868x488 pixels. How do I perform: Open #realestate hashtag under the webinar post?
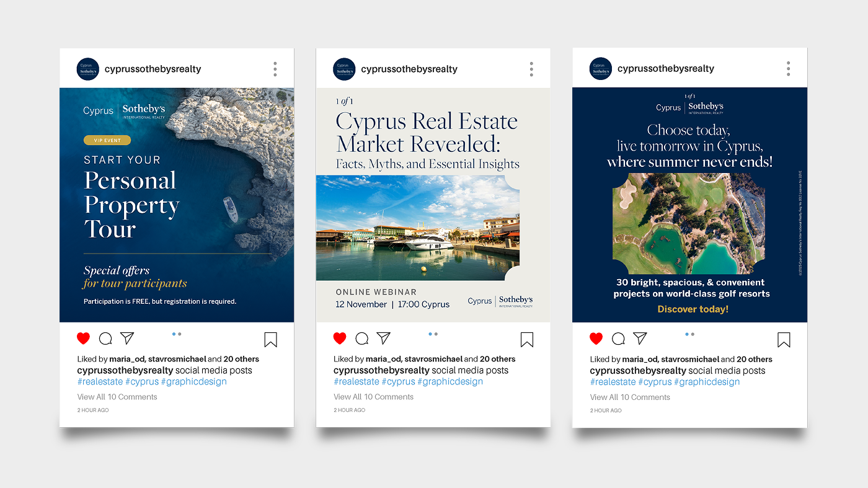click(356, 382)
